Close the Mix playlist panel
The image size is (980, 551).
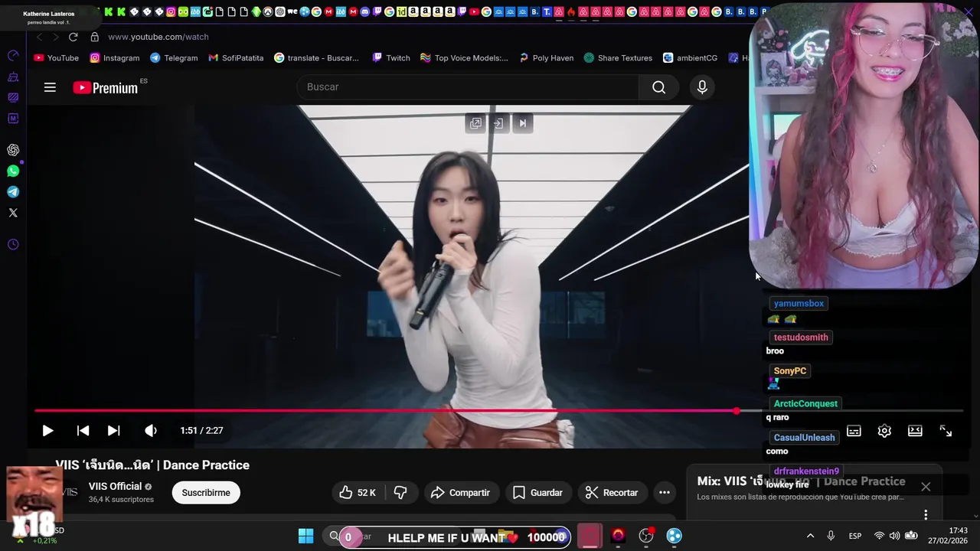tap(926, 487)
